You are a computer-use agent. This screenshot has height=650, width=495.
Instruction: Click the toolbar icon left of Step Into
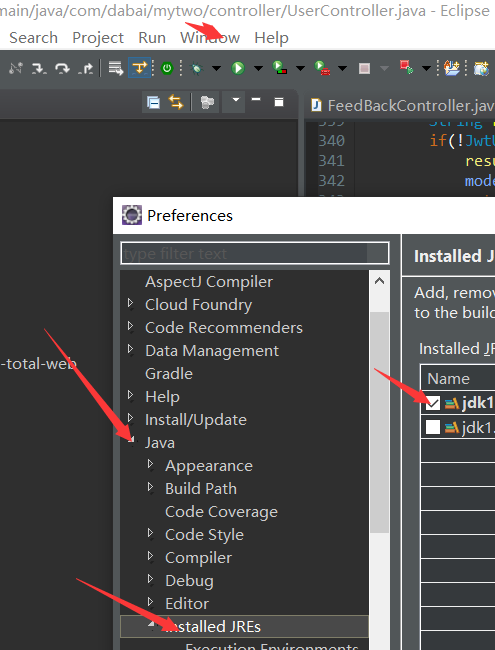click(16, 68)
